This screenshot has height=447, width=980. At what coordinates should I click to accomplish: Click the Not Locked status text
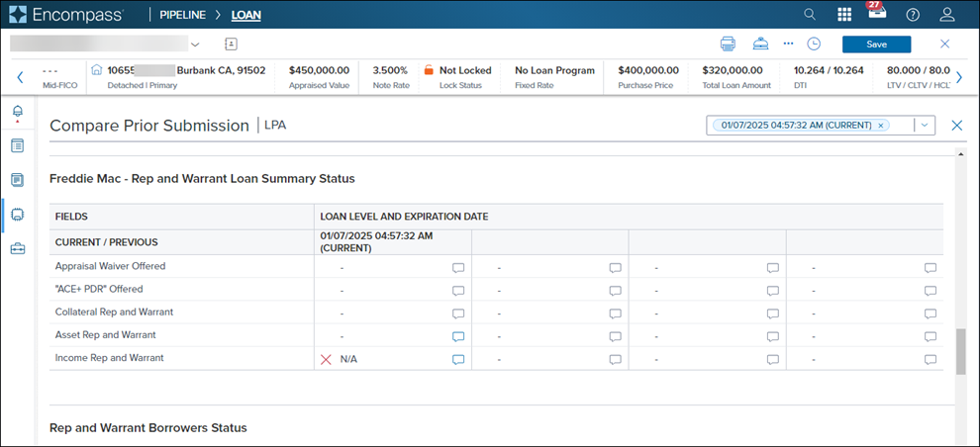[x=465, y=70]
